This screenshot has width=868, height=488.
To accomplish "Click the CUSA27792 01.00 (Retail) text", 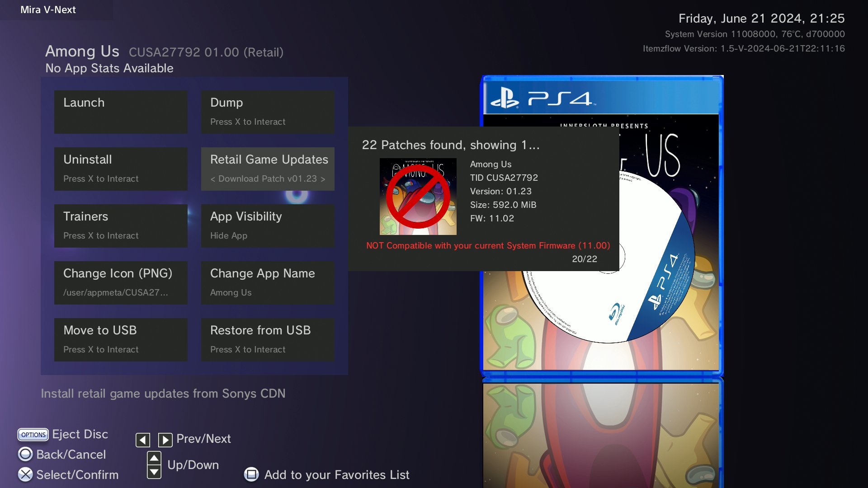I will pos(206,52).
